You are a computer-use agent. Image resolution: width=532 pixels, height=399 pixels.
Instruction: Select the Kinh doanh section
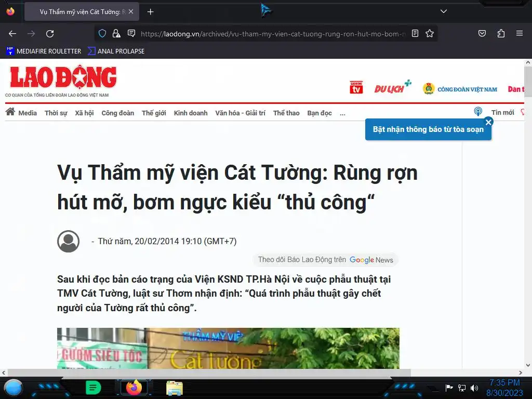tap(191, 113)
